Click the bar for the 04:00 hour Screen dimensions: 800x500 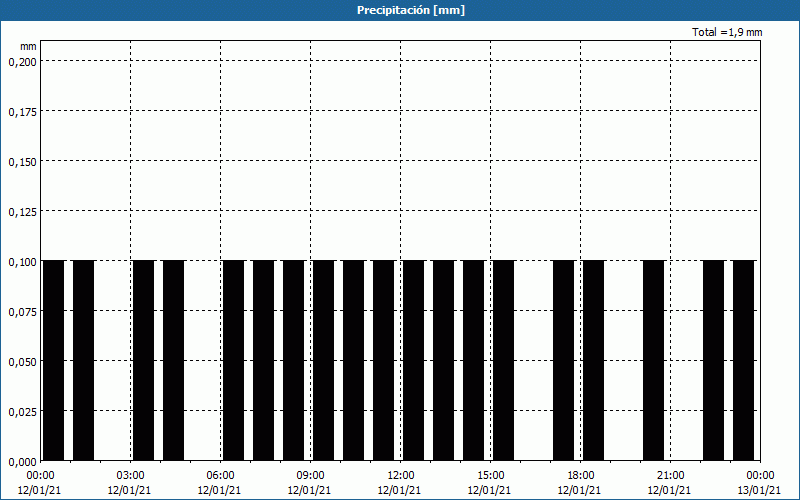click(173, 360)
